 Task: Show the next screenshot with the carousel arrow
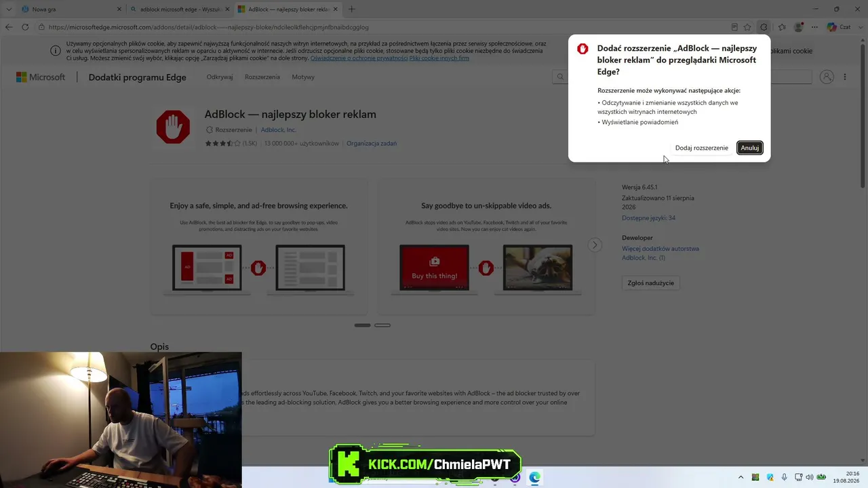[595, 245]
